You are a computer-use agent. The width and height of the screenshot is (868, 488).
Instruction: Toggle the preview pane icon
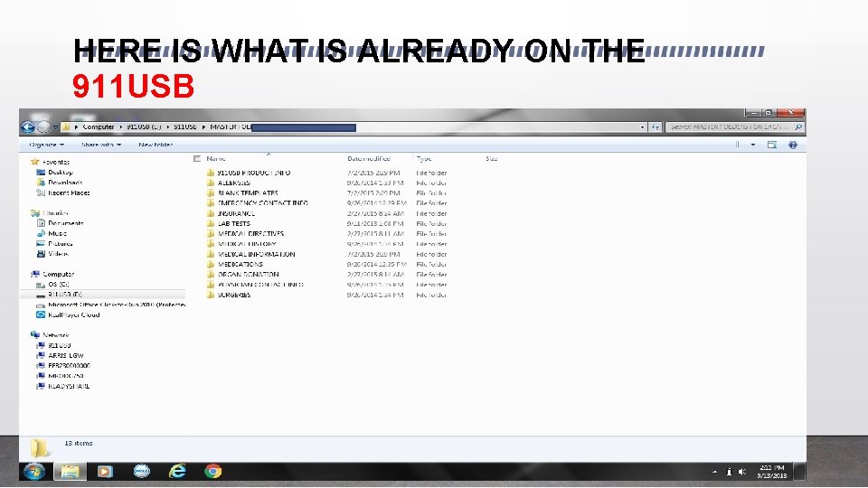(x=772, y=145)
